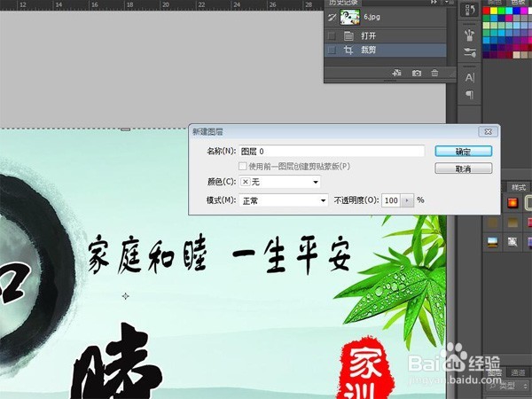Viewport: 532px width, 399px height.
Task: Apply the white checkered pattern style
Action: [512, 241]
